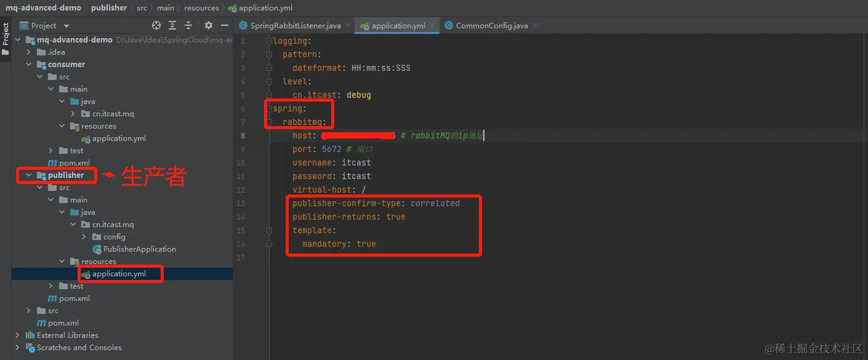Collapse the consumer module chevron
Viewport: 868px width, 360px height.
(29, 64)
